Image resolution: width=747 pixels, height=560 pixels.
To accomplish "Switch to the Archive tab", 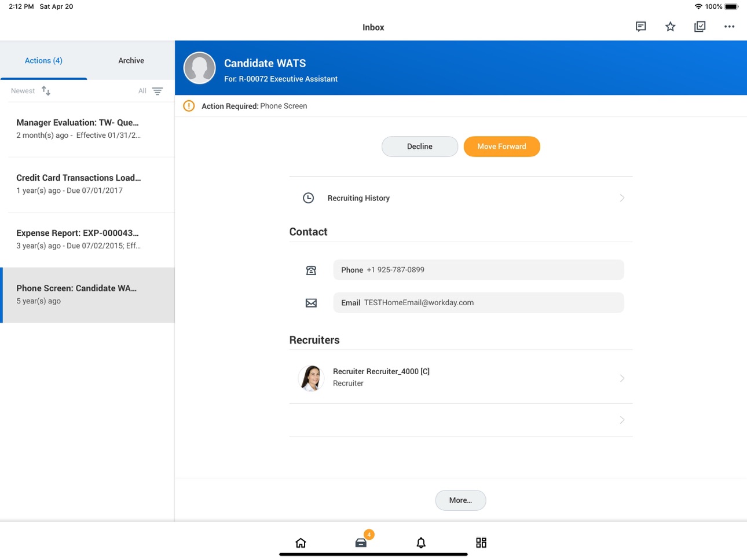I will pos(131,60).
